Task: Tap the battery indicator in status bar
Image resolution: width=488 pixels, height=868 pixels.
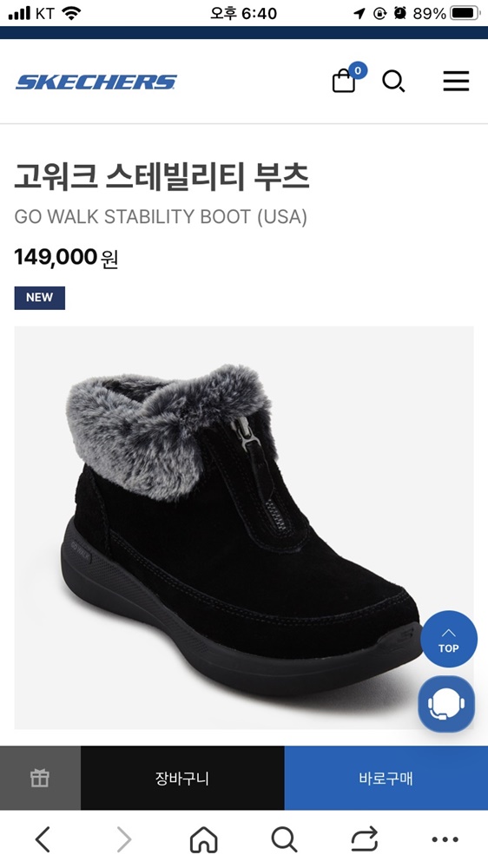Action: pos(465,13)
